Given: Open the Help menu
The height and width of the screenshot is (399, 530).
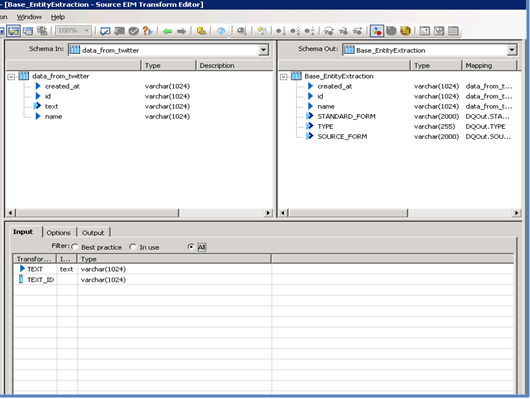Looking at the screenshot, I should [x=58, y=17].
